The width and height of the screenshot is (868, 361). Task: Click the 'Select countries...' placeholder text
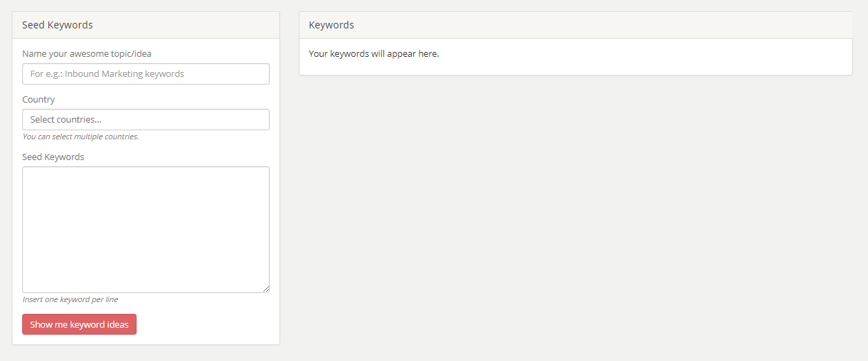click(x=66, y=120)
